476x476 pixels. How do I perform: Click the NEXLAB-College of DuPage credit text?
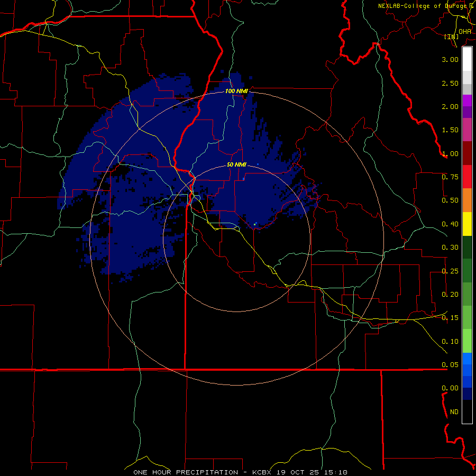[x=427, y=6]
